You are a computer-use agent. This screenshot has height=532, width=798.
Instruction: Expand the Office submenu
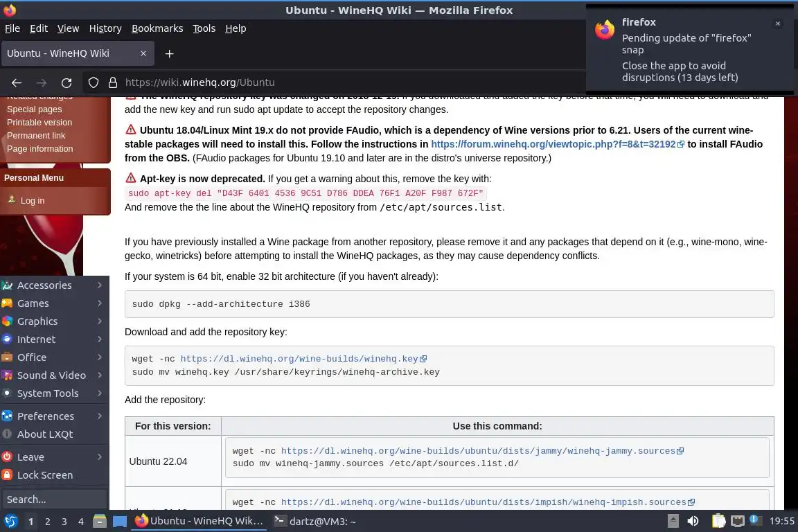[55, 357]
